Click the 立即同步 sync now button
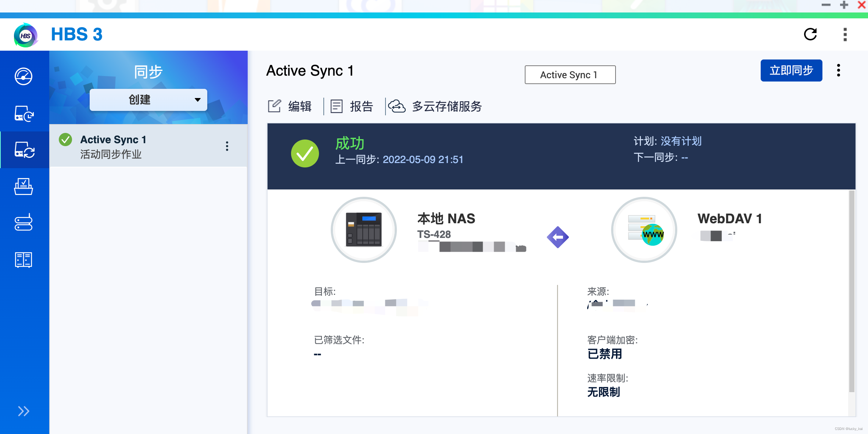The width and height of the screenshot is (868, 434). pos(791,70)
